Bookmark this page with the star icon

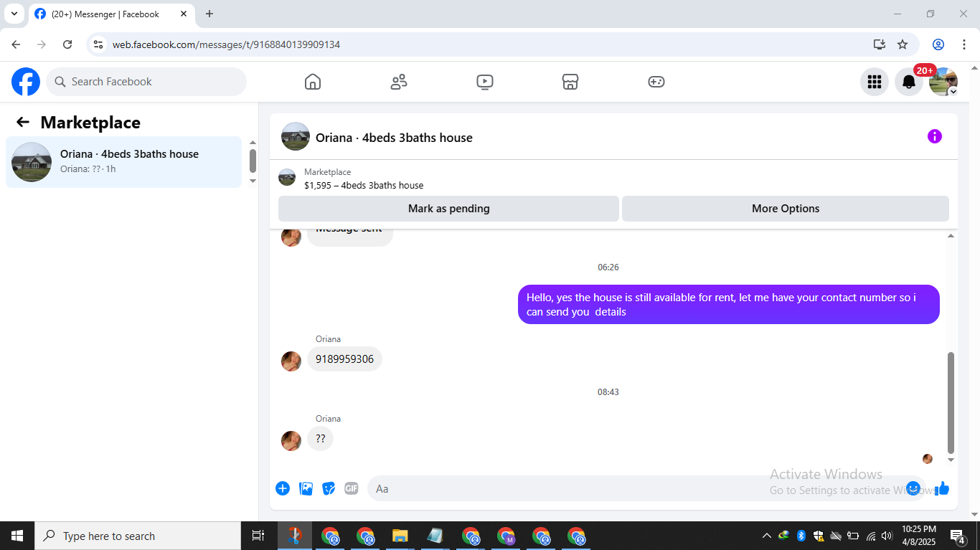click(903, 44)
